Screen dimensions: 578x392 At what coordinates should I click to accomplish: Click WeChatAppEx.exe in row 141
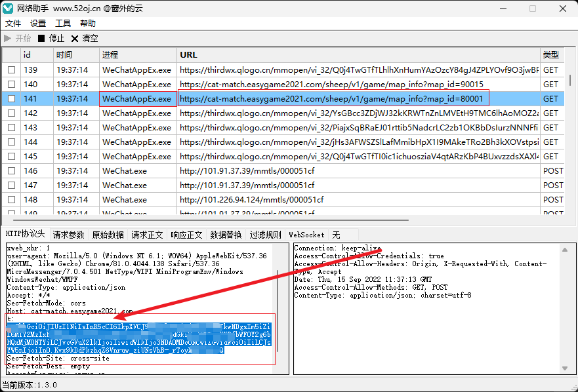pos(136,99)
